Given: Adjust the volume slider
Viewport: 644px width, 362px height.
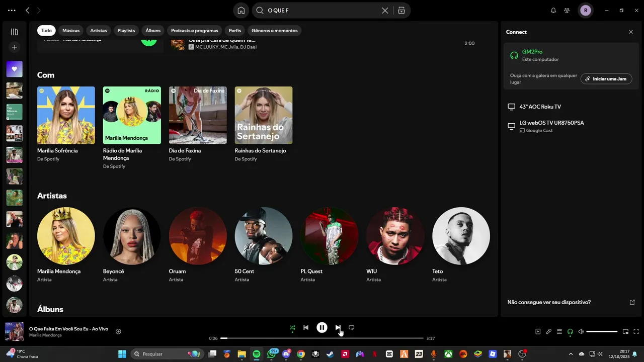Looking at the screenshot, I should point(602,332).
